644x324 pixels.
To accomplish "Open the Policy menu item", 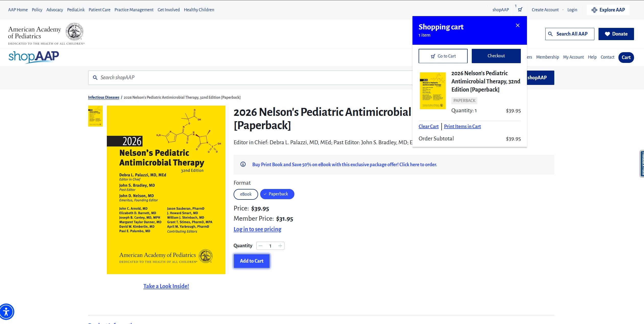I will [37, 10].
